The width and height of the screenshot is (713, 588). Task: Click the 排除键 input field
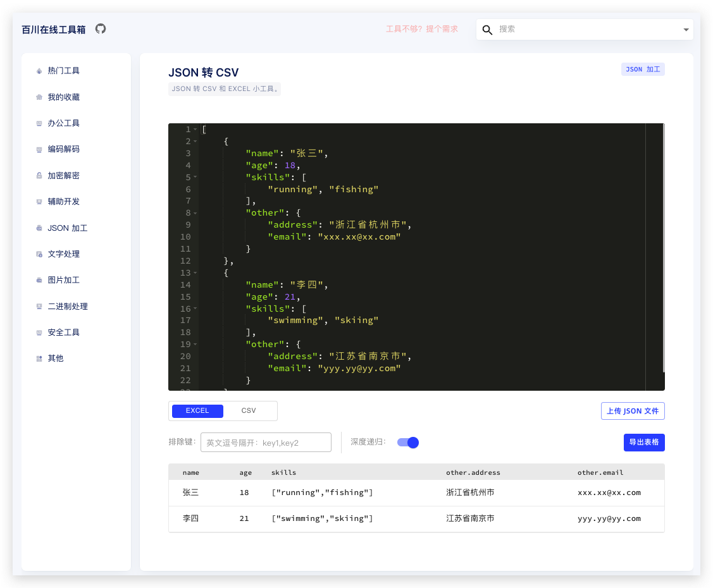(x=266, y=443)
